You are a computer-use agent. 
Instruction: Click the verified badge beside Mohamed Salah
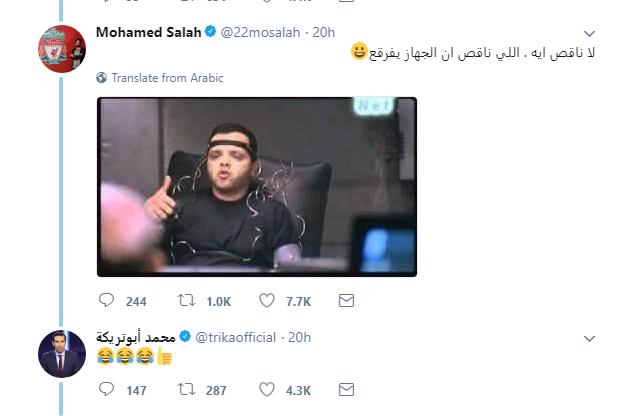tap(212, 32)
